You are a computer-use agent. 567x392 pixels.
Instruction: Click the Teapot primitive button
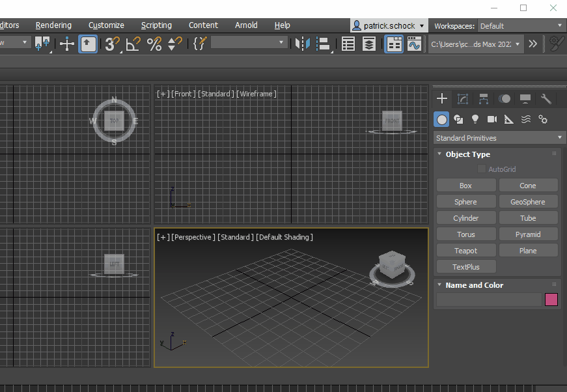pyautogui.click(x=465, y=251)
